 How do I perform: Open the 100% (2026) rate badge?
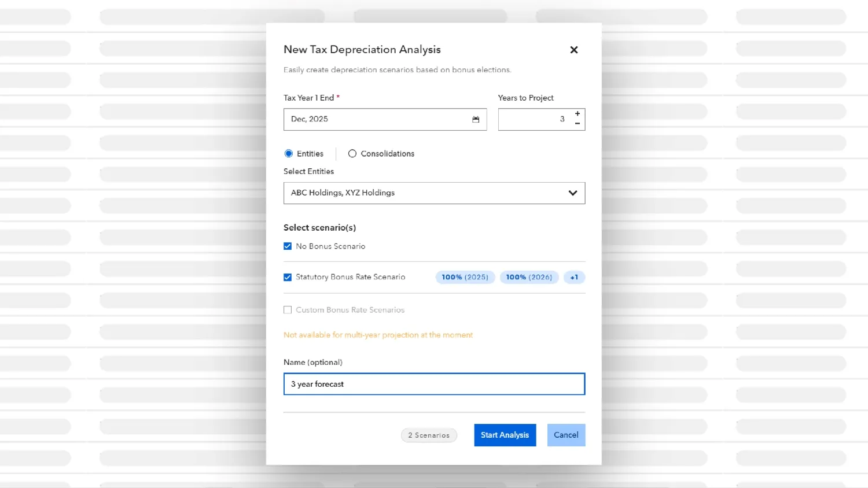click(529, 278)
